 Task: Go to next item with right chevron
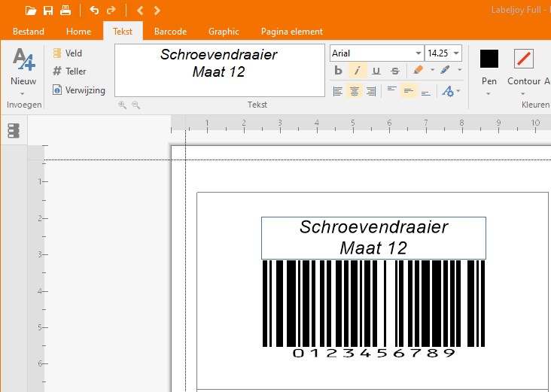coord(157,11)
